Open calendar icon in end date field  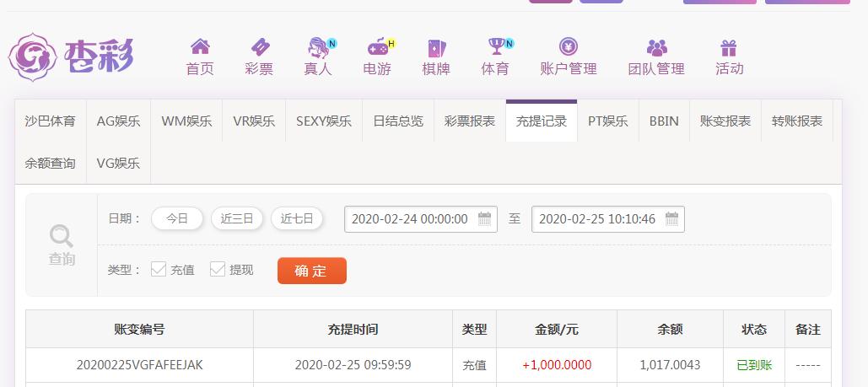click(x=671, y=218)
